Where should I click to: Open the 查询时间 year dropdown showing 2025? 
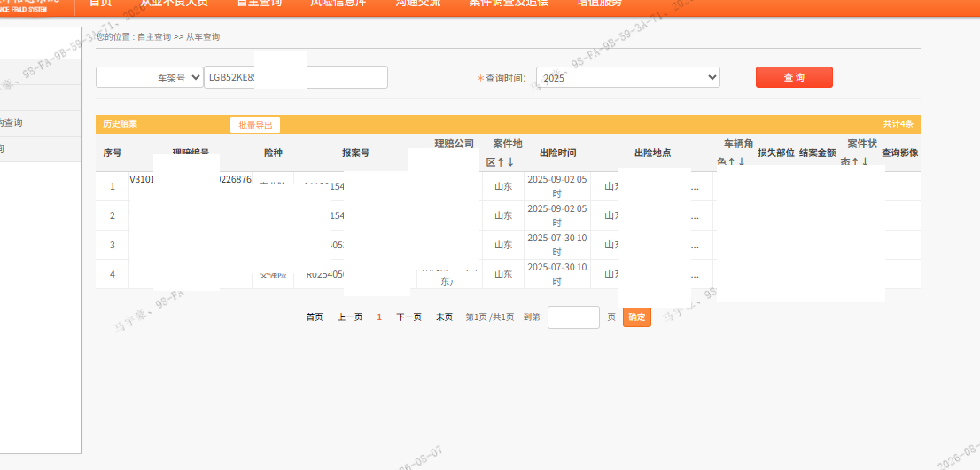628,78
